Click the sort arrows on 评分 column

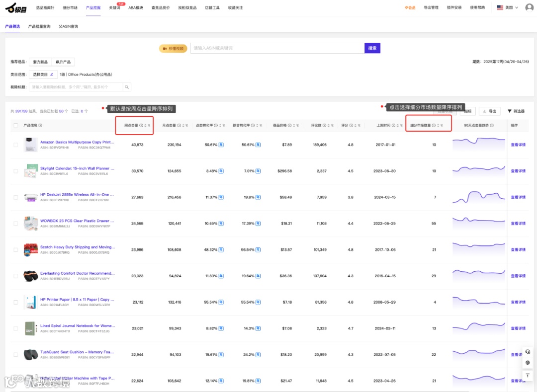(x=356, y=126)
